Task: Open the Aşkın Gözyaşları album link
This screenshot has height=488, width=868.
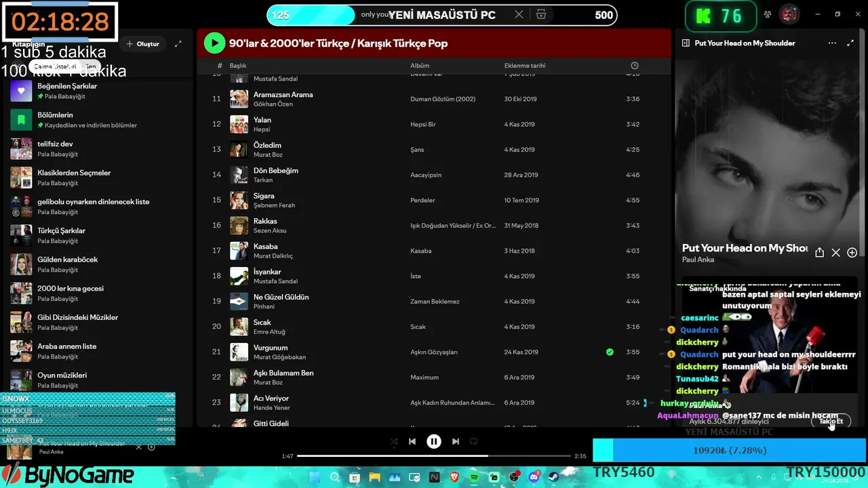Action: [x=434, y=352]
